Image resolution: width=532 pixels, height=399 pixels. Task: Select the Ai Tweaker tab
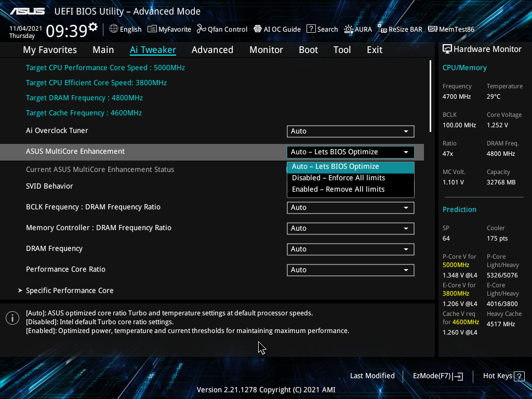click(153, 50)
